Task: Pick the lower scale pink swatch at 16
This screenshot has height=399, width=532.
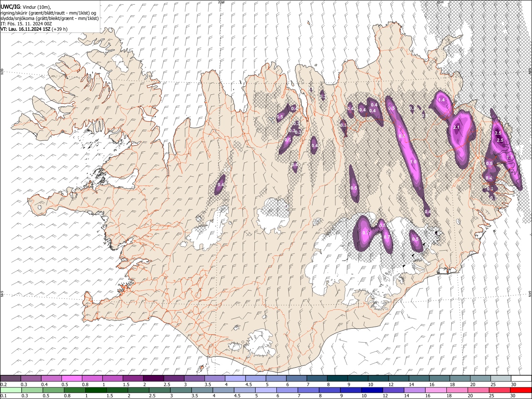Action: (x=436, y=390)
